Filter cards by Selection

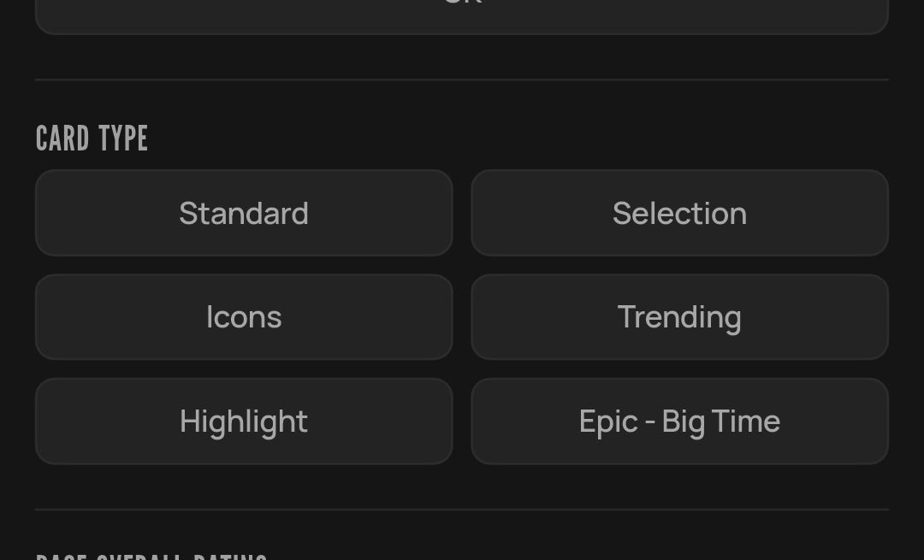(679, 213)
